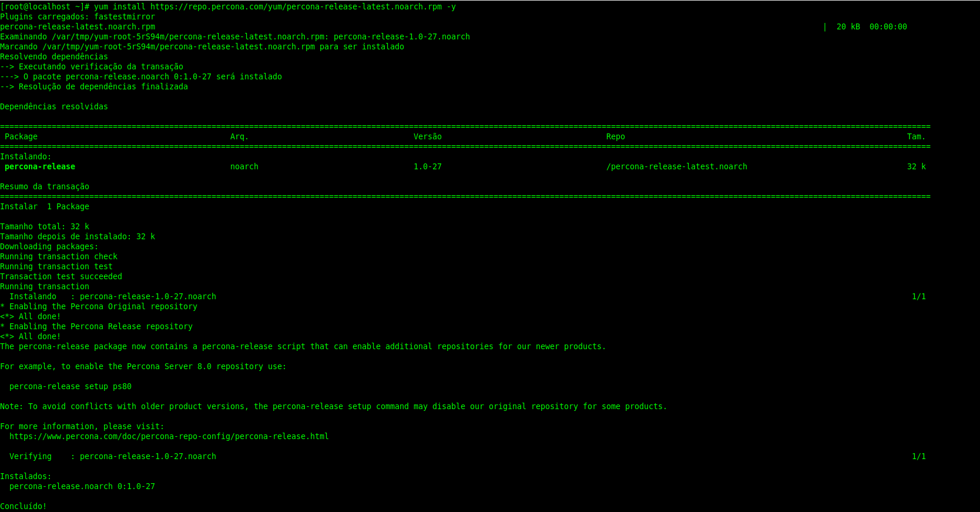Viewport: 980px width, 512px height.
Task: Click 'Verifying : percona-release-1.0-27.noarch' line
Action: pos(113,456)
